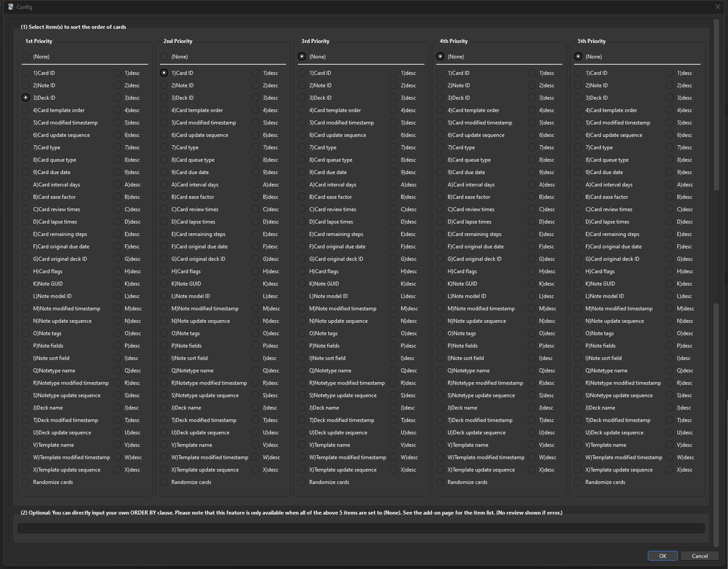Choose Note tags in 4th Priority
The image size is (728, 569).
click(440, 333)
